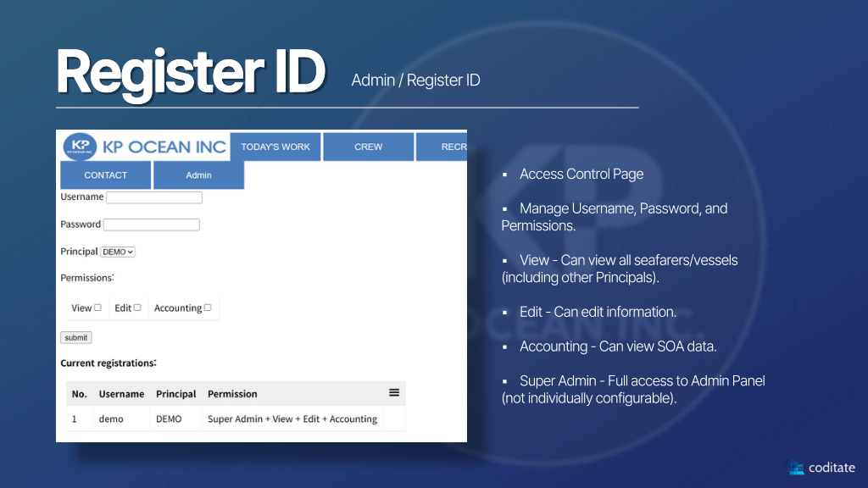Click the Username column header in table
This screenshot has width=868, height=488.
[x=121, y=394]
